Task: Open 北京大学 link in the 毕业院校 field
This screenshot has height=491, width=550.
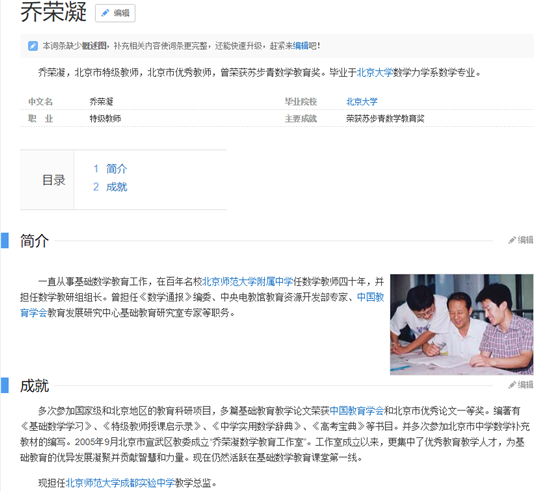Action: point(362,102)
